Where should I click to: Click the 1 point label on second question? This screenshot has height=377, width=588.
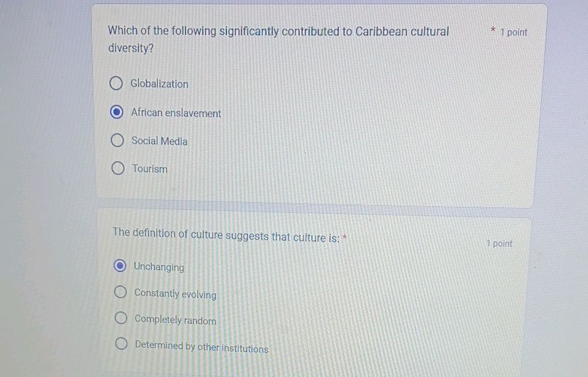click(499, 243)
